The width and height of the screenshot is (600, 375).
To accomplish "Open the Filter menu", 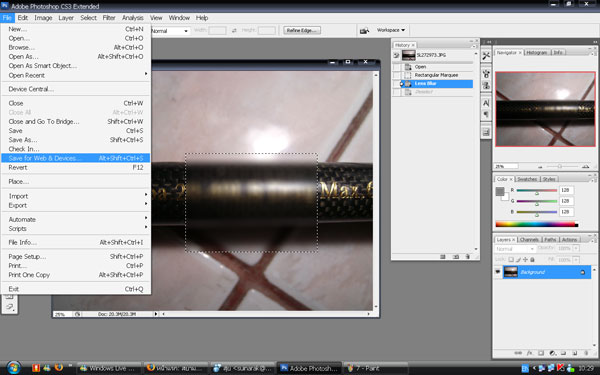I will click(x=109, y=18).
